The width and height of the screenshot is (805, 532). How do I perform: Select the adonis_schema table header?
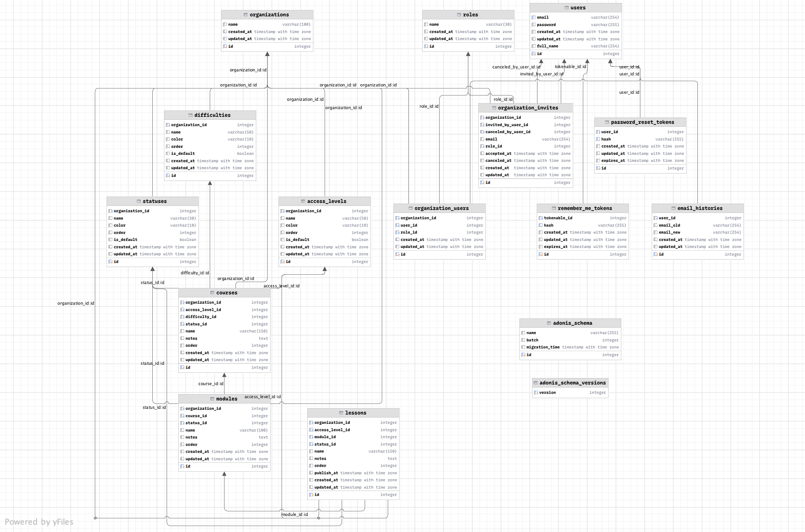tap(571, 323)
